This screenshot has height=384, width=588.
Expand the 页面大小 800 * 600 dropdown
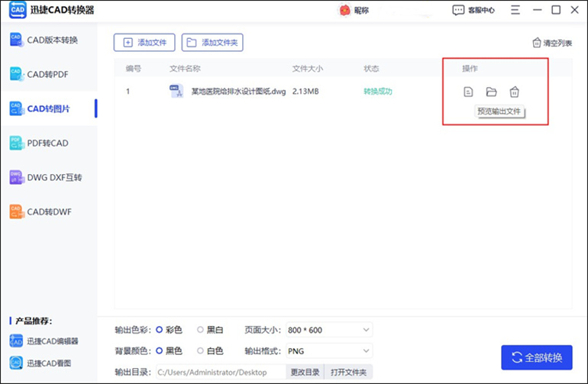329,330
